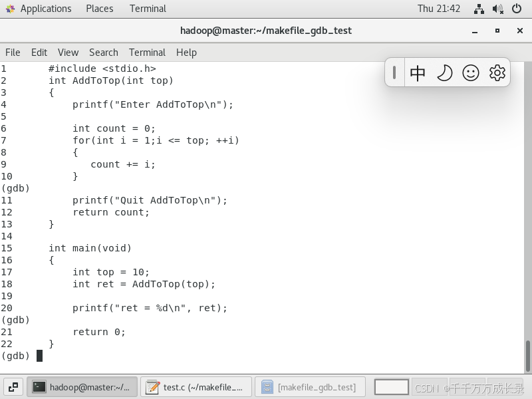The width and height of the screenshot is (532, 399).
Task: Open the network status icon
Action: [479, 9]
